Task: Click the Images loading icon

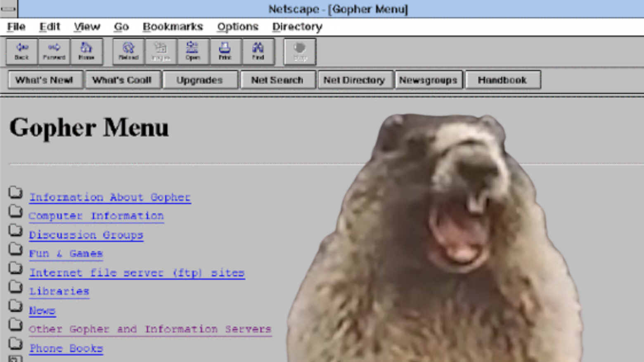Action: pyautogui.click(x=161, y=51)
